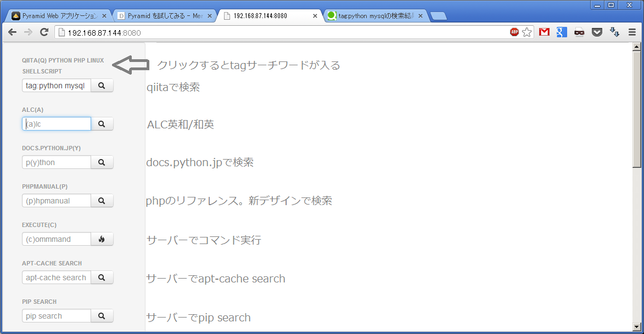Screen dimensions: 644x334
Task: Click the scrollbar up arrow
Action: point(637,47)
